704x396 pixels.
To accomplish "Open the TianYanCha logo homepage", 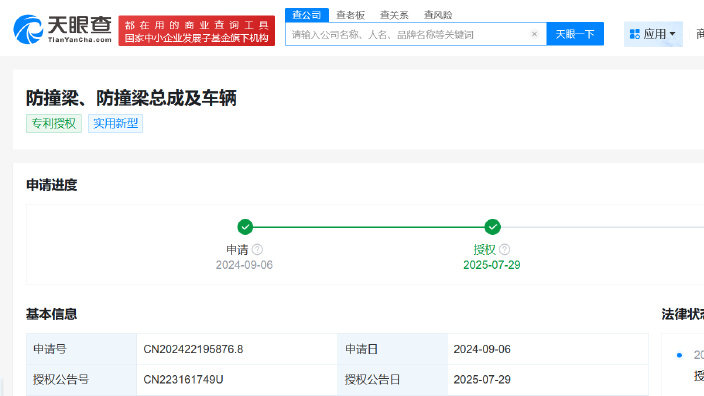I will tap(62, 30).
